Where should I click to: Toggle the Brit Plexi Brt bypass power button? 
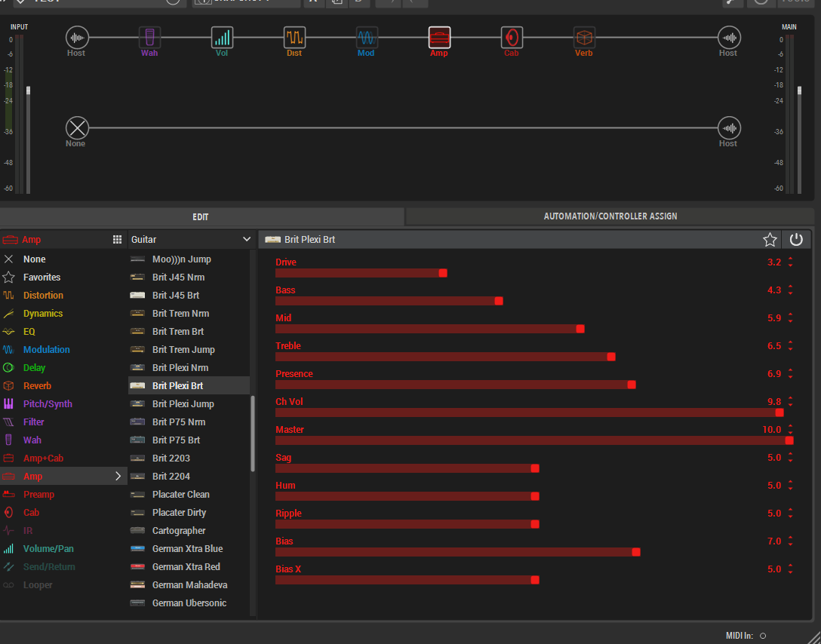796,240
